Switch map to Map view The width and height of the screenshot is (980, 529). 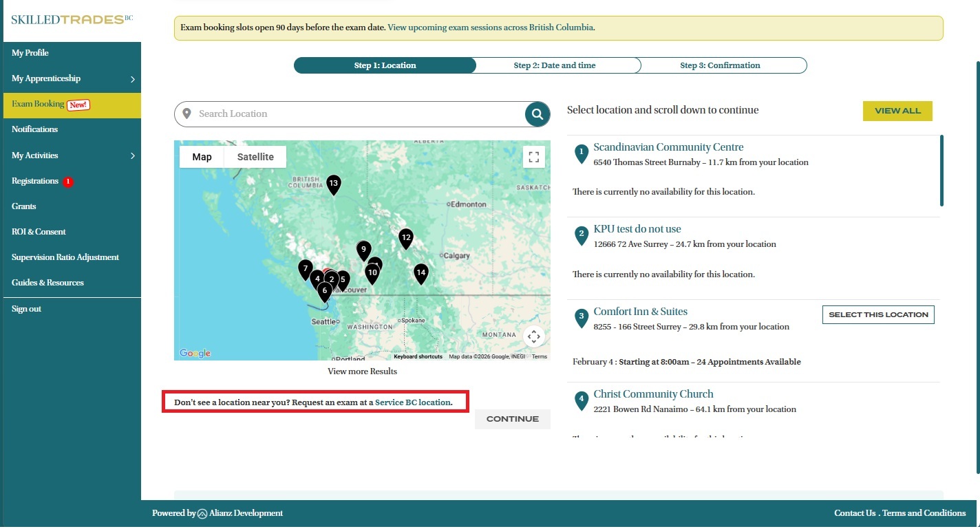(202, 157)
